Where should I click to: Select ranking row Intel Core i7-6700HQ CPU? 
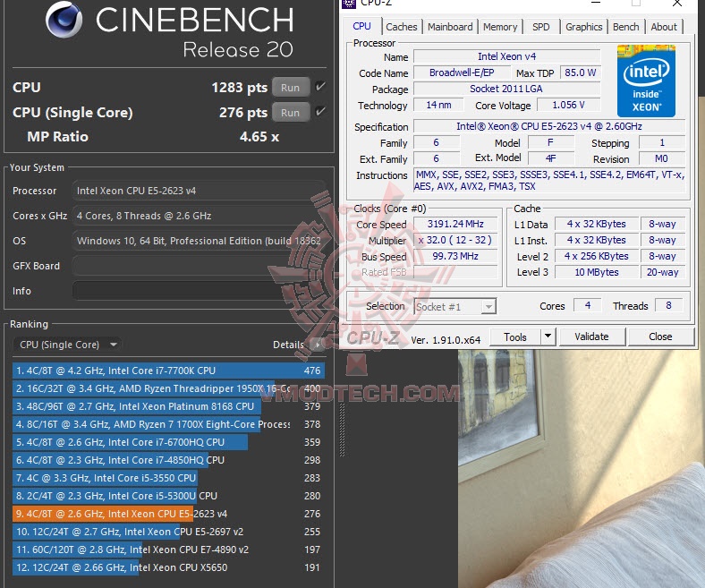[x=168, y=442]
